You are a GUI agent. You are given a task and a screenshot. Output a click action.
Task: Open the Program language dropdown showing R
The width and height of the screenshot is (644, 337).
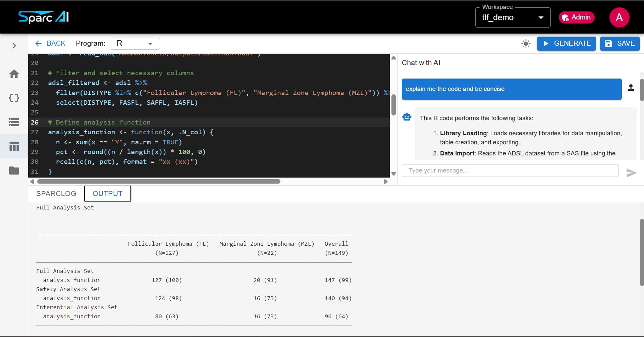point(135,43)
